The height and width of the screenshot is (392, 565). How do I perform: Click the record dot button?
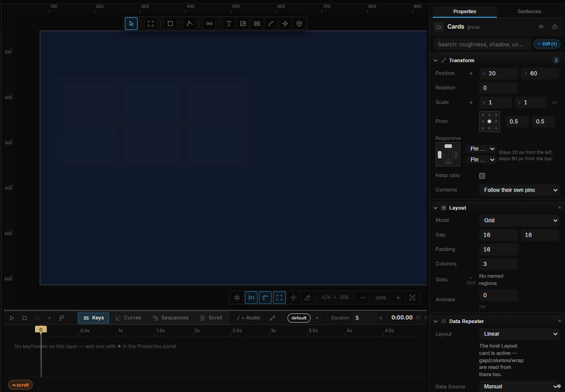pyautogui.click(x=50, y=318)
